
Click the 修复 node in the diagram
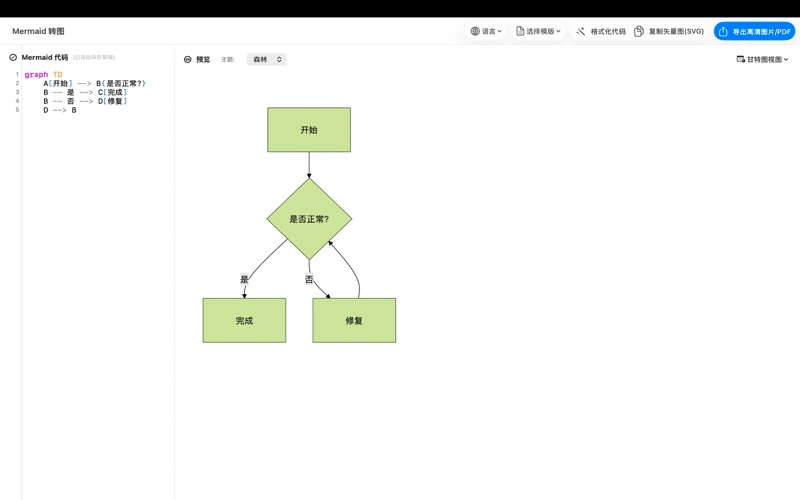click(354, 320)
